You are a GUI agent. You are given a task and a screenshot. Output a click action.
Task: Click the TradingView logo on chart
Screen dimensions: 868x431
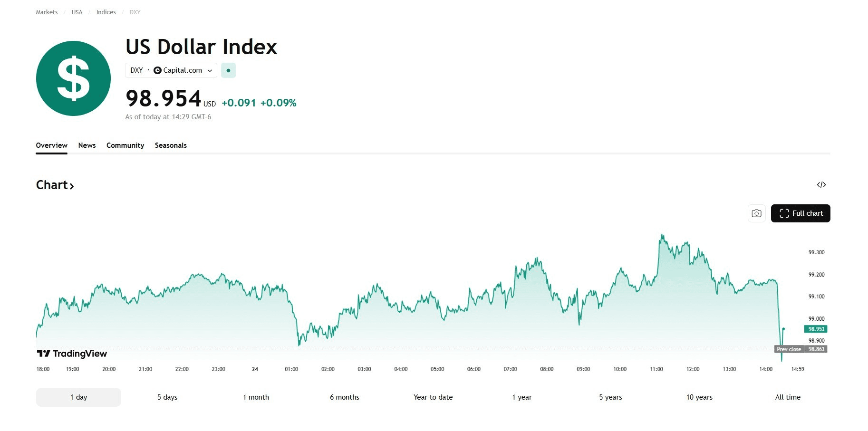click(x=72, y=354)
